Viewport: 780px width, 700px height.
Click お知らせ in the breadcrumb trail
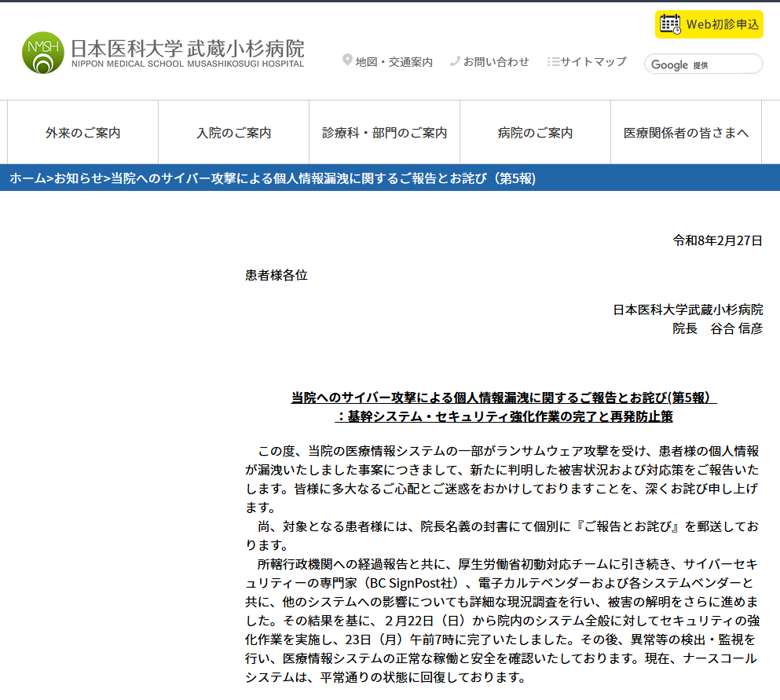tap(79, 178)
